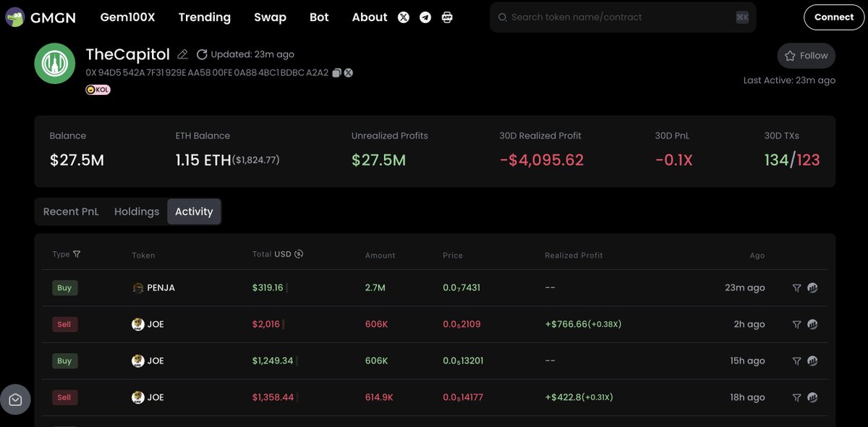
Task: Open the JOE token link in the 15h ago row
Action: [156, 360]
